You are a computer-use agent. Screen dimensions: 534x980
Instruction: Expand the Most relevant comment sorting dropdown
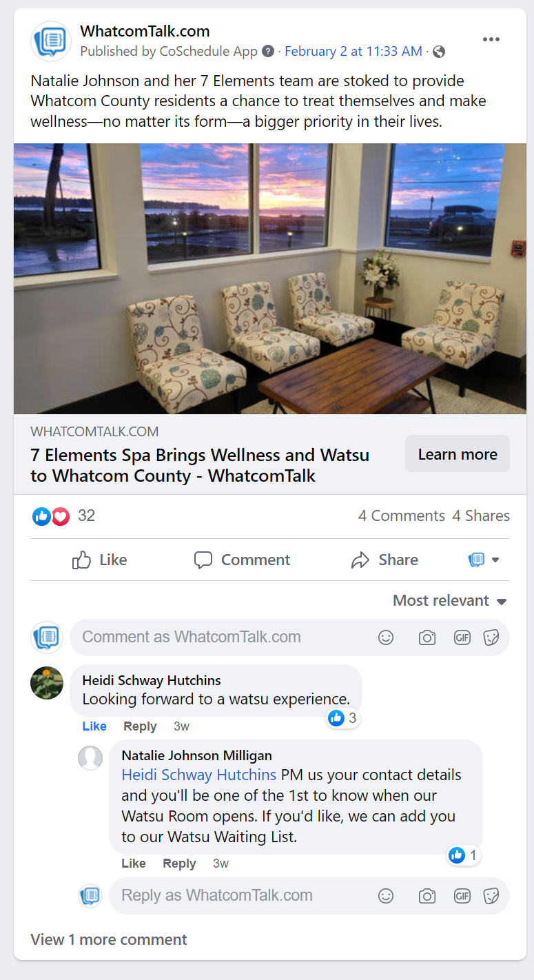click(450, 601)
